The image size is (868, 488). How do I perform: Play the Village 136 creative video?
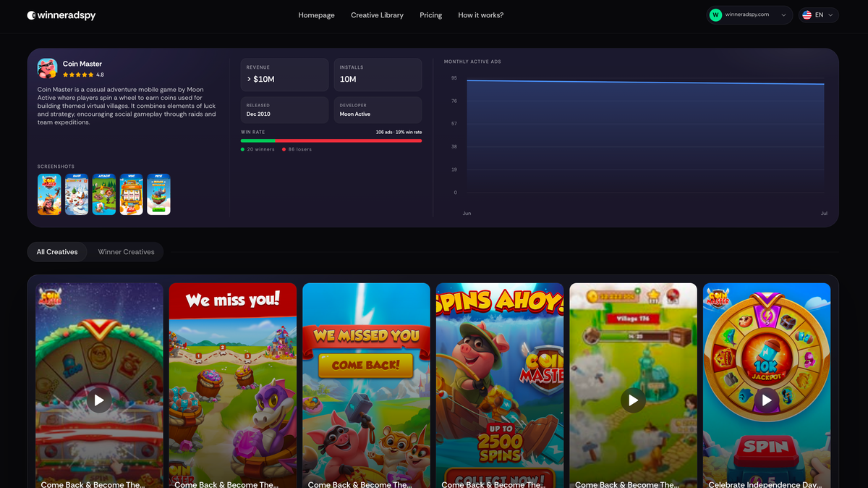(633, 400)
